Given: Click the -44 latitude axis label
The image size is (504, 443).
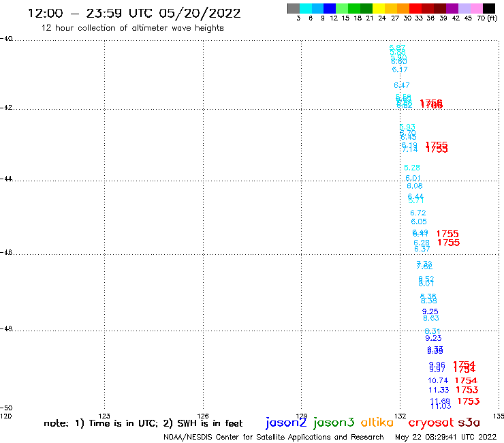Looking at the screenshot, I should pyautogui.click(x=6, y=179).
